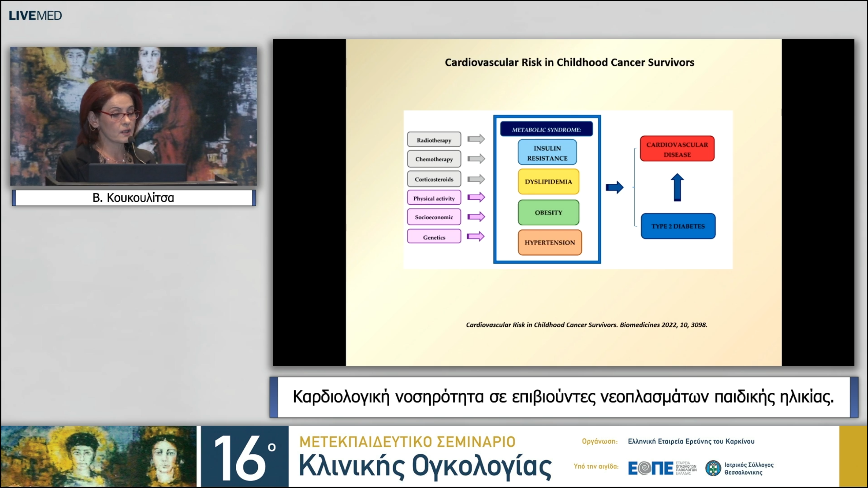Click the yellow Dyslipidemia box
This screenshot has width=868, height=488.
coord(548,182)
